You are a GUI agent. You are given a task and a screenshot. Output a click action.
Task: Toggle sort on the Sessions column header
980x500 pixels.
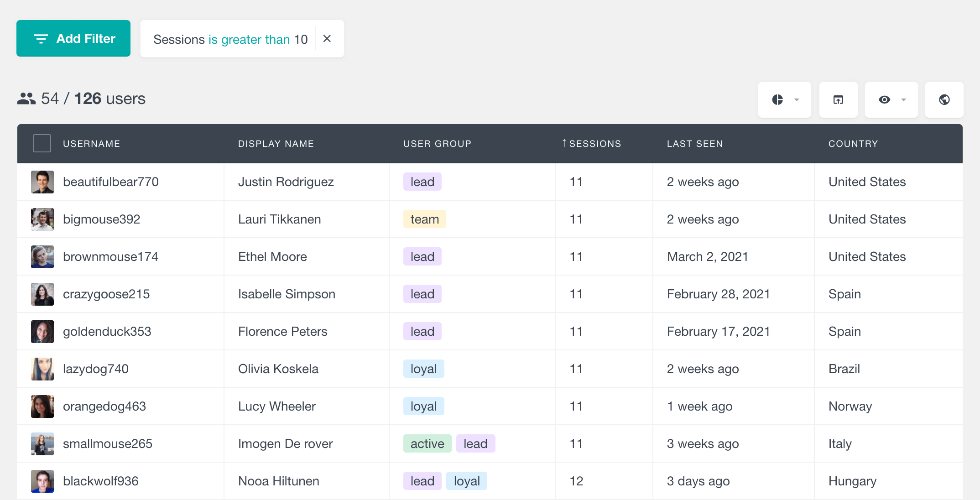595,144
